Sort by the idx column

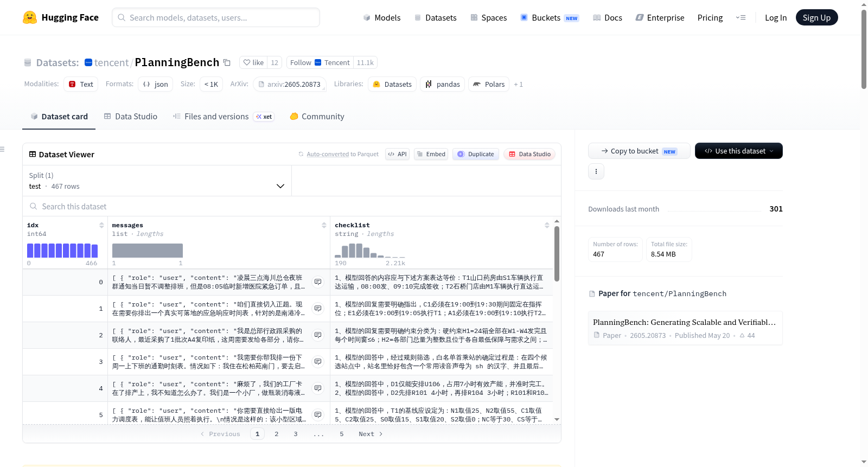101,225
